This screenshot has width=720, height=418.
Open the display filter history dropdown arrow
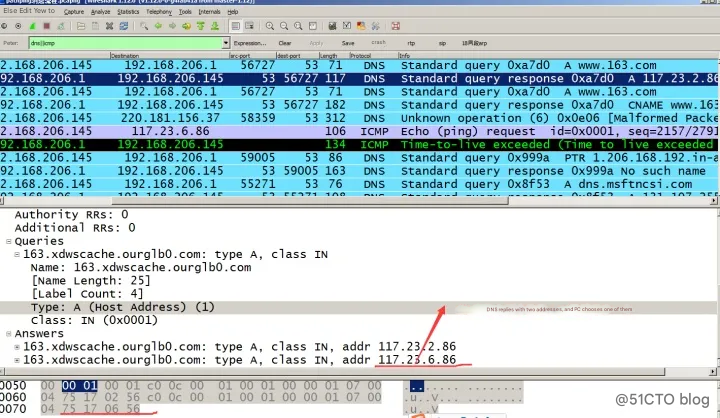[225, 43]
